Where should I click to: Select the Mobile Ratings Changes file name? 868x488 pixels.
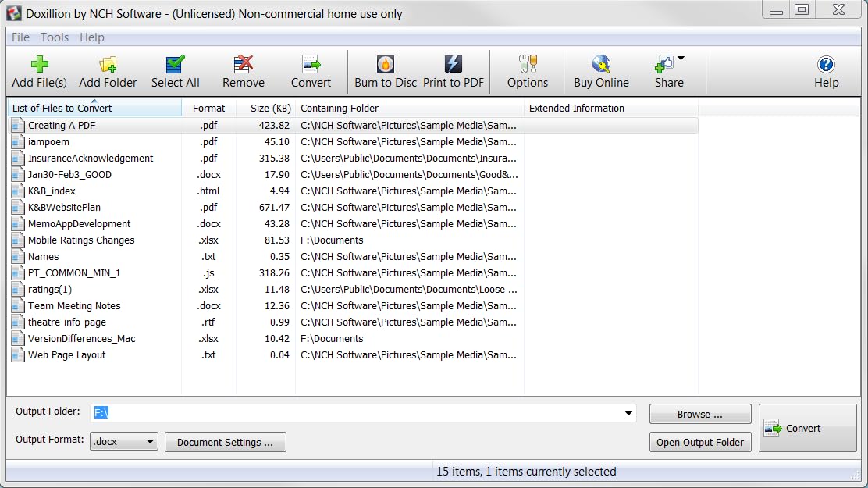(x=81, y=240)
